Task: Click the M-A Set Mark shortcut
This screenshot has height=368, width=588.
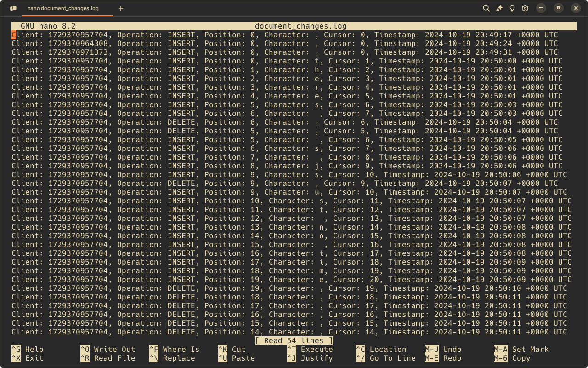Action: click(x=521, y=350)
